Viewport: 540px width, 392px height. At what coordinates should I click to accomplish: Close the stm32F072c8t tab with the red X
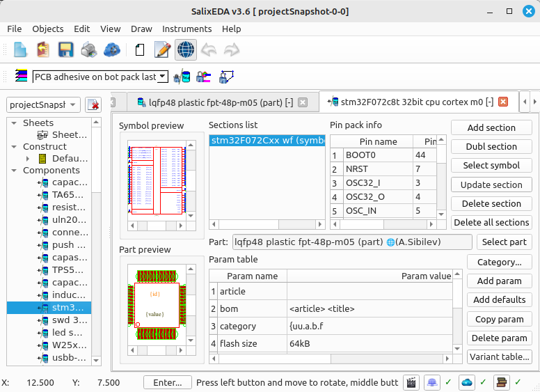point(503,102)
